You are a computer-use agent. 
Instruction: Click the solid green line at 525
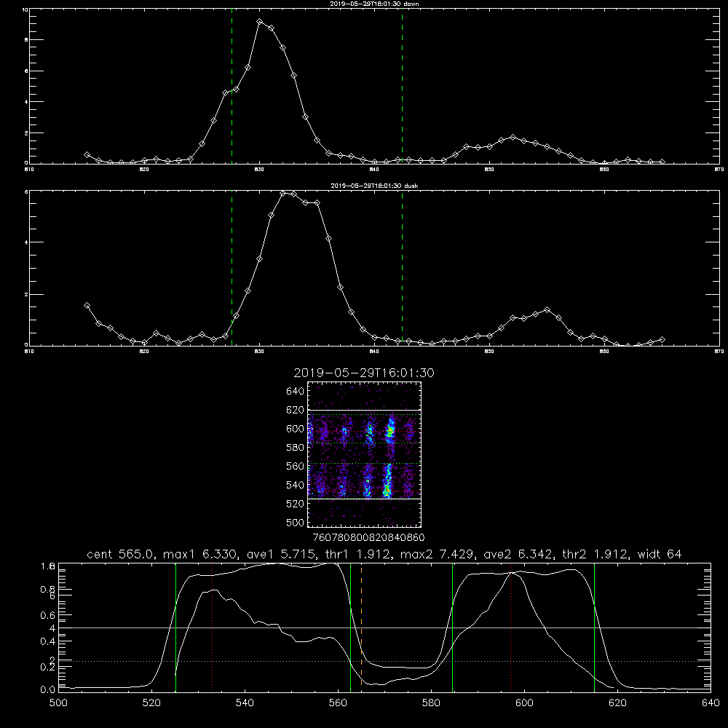[175, 627]
